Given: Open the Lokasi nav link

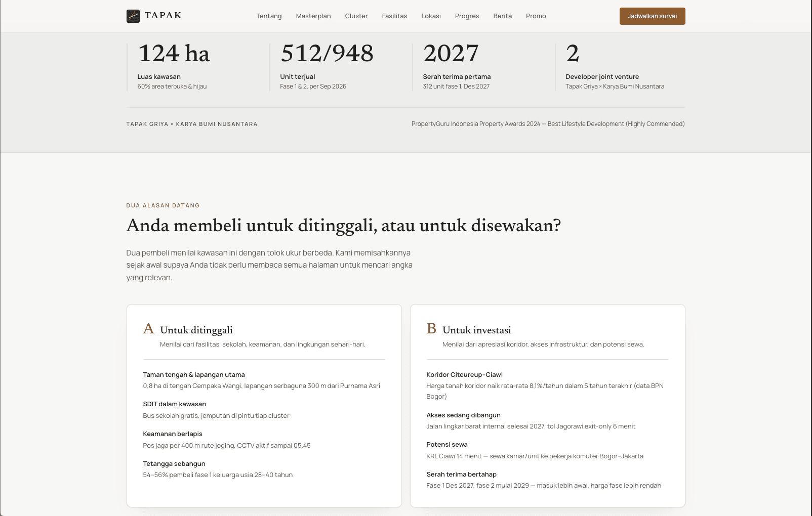Looking at the screenshot, I should click(431, 16).
